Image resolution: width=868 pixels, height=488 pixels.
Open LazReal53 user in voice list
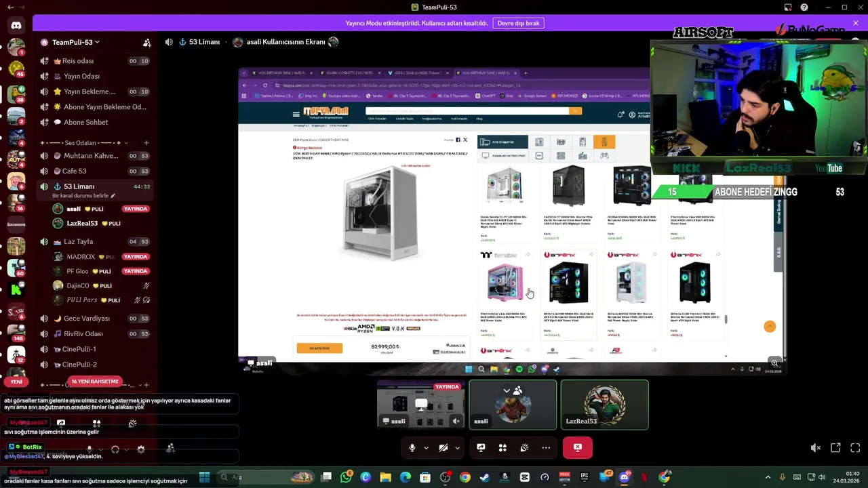(102, 224)
